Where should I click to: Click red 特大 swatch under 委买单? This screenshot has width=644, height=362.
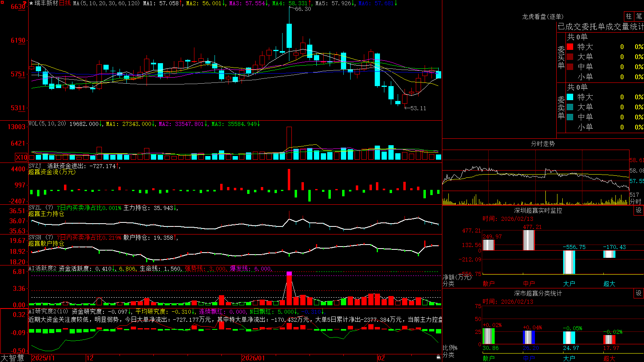click(570, 47)
